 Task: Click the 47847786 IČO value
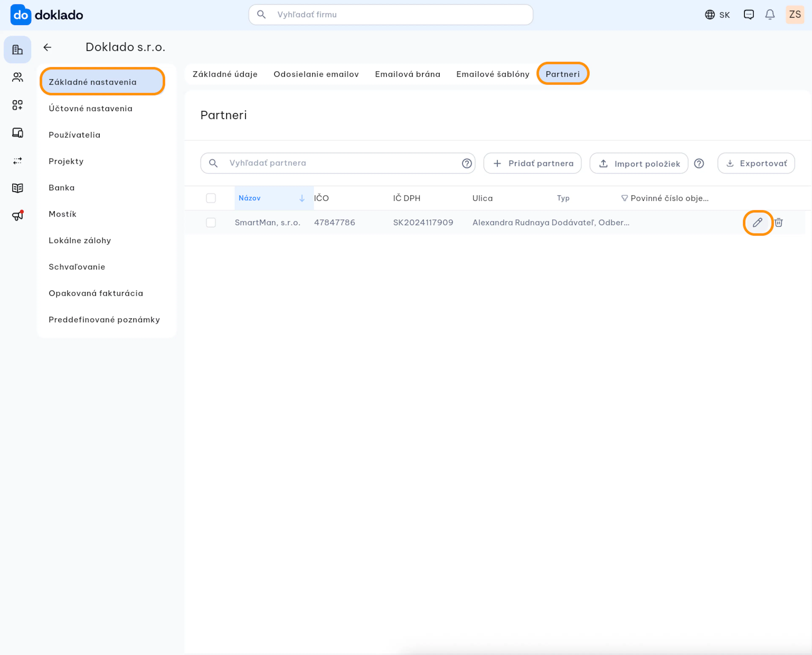(334, 223)
